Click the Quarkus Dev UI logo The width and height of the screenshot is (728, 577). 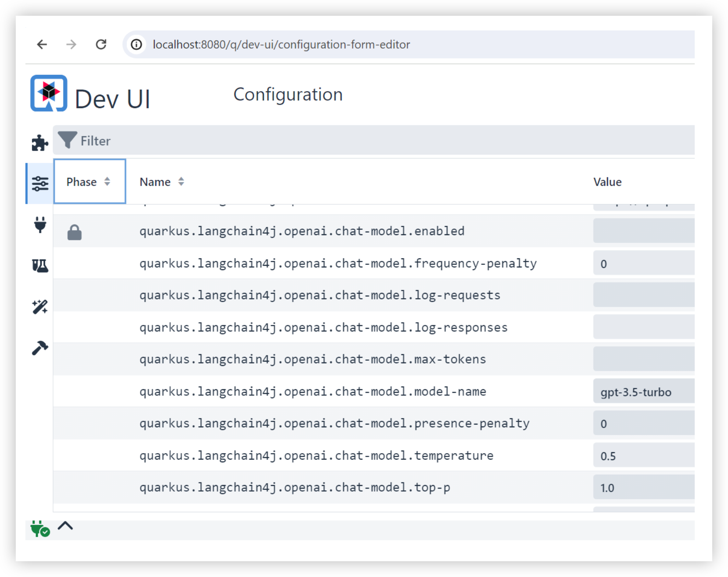(x=49, y=93)
